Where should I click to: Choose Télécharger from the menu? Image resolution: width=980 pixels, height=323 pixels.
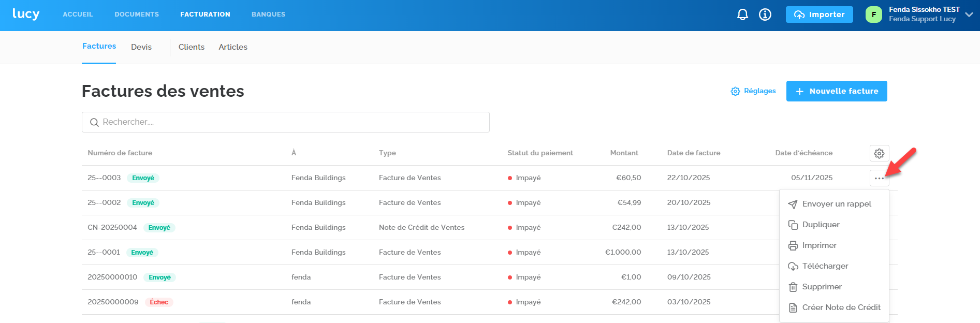[825, 266]
